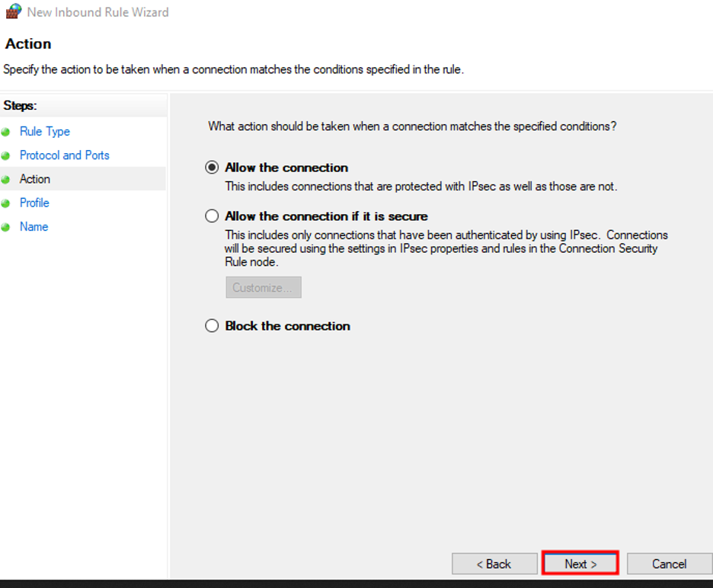Select the Allow the connection radio button
The image size is (713, 588).
(211, 167)
